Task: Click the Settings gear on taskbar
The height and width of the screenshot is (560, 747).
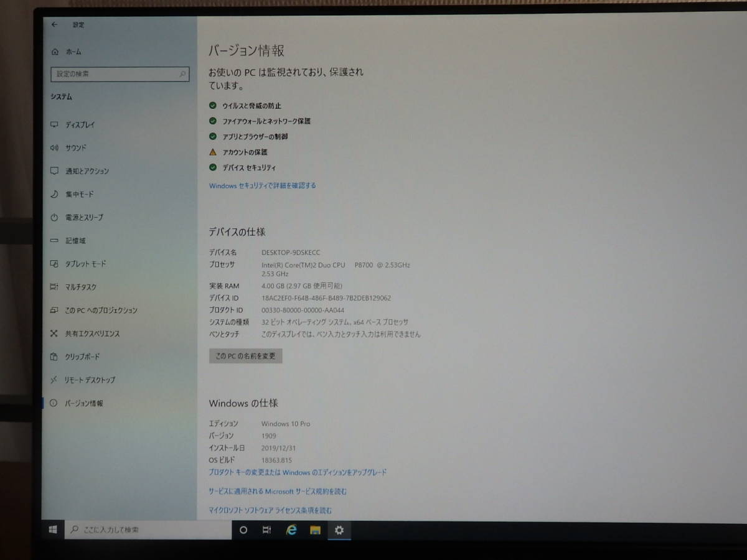Action: (x=339, y=530)
